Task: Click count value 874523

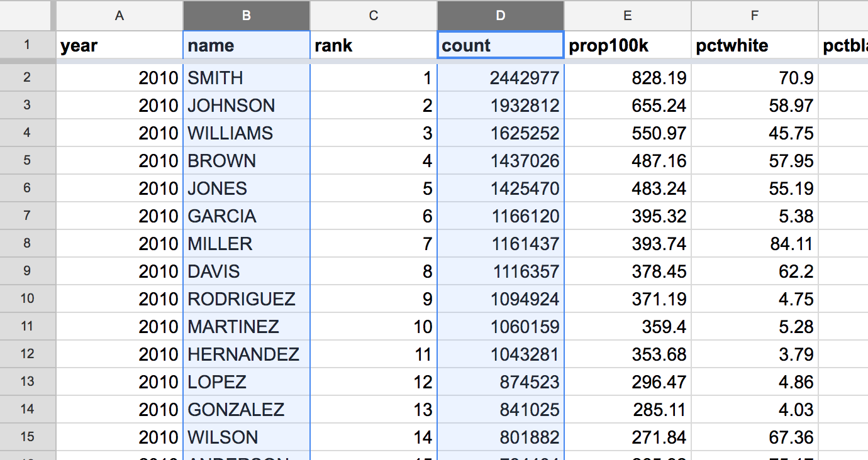Action: tap(501, 382)
